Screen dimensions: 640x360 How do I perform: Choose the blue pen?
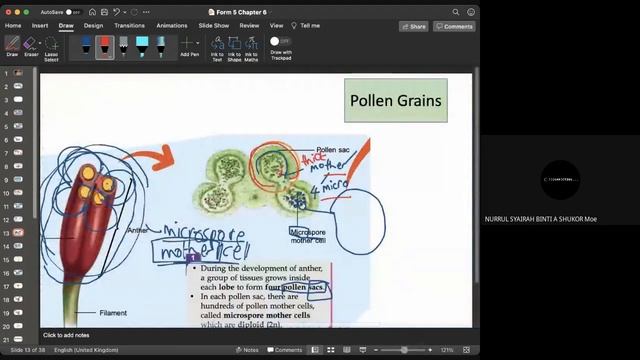tap(86, 46)
